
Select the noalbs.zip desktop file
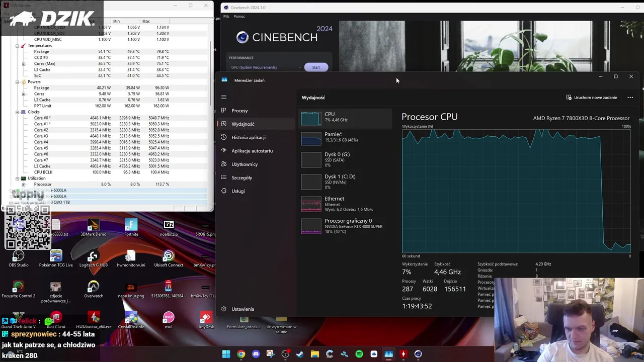(169, 227)
